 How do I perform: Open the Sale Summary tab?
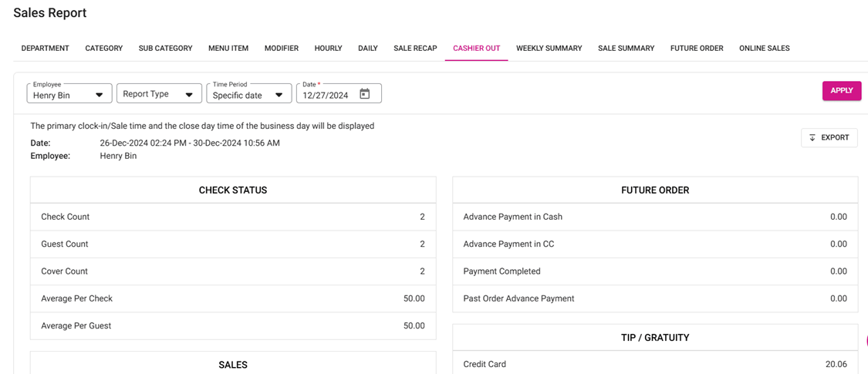[x=626, y=49]
